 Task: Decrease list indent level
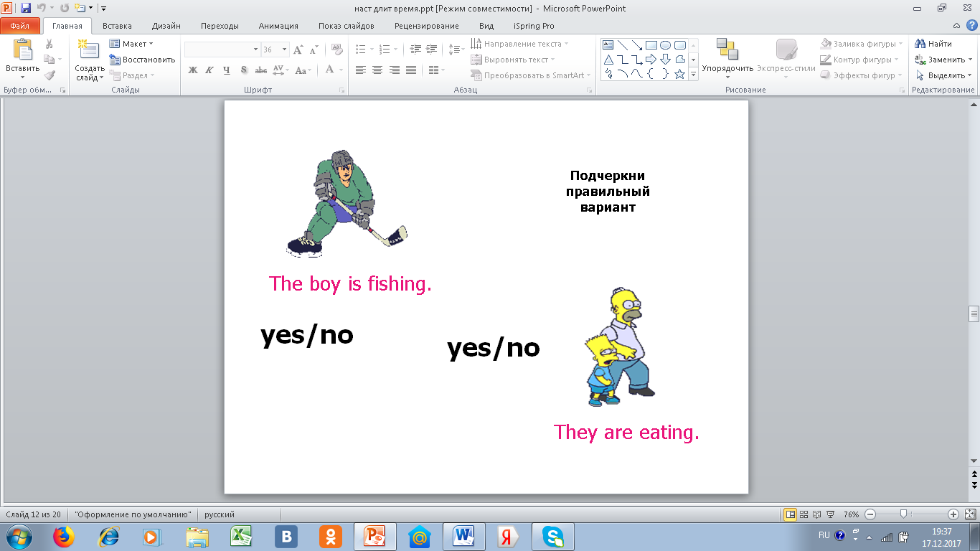tap(416, 50)
